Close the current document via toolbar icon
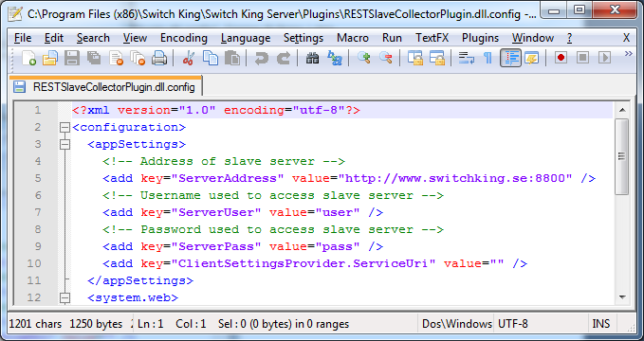Screen dimensions: 644x341 117,58
